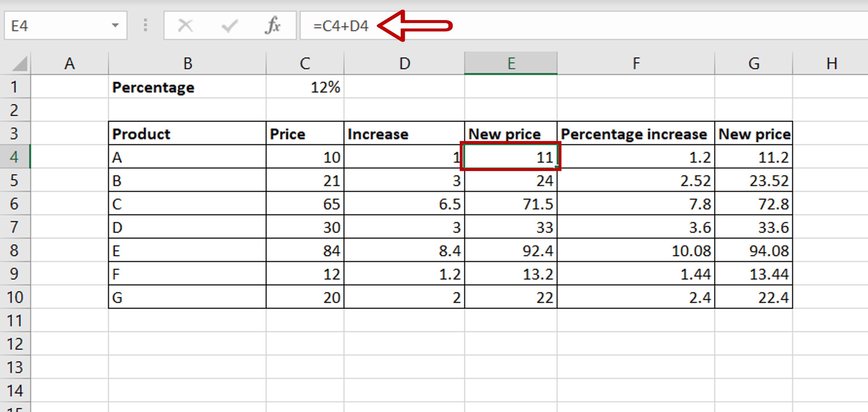Select row 4 header
868x412 pixels.
pyautogui.click(x=14, y=157)
